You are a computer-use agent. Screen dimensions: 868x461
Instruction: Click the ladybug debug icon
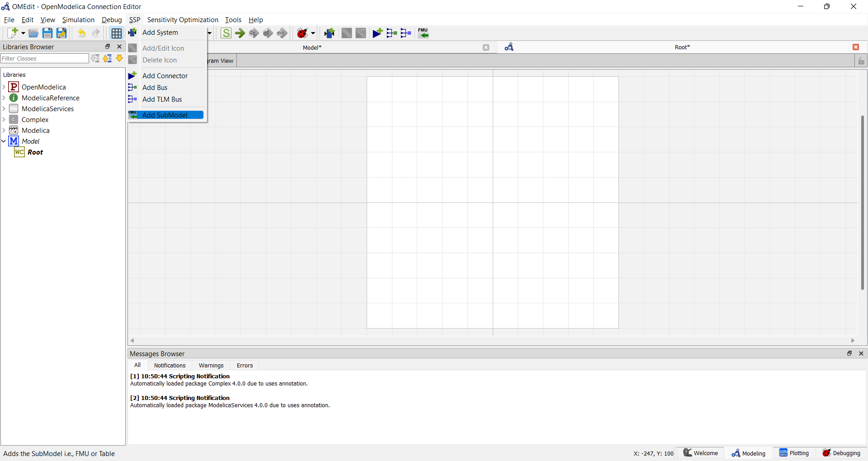pyautogui.click(x=302, y=33)
